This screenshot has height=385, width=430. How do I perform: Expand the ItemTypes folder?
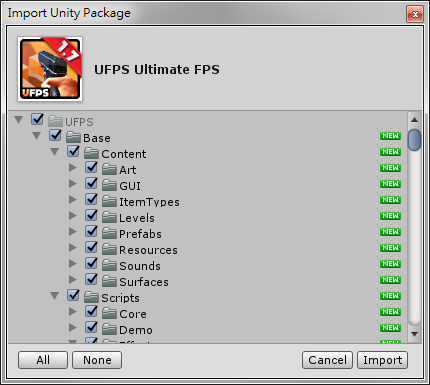pos(73,199)
